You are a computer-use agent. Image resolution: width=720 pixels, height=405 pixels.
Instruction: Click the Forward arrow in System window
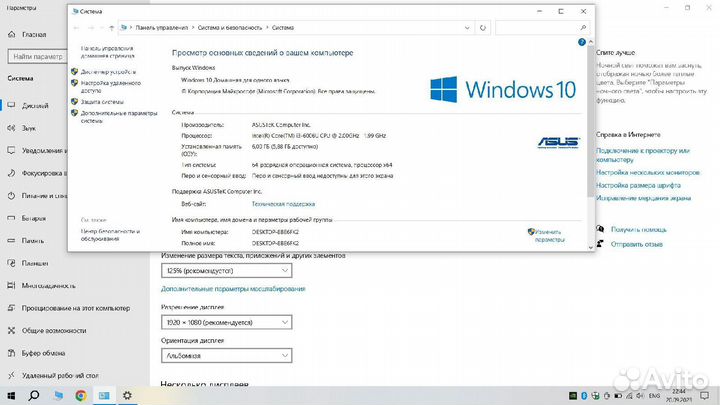coord(91,28)
